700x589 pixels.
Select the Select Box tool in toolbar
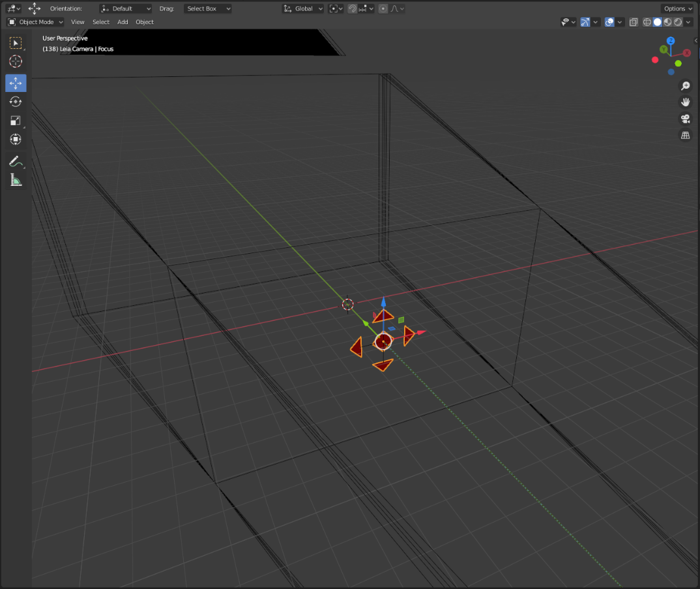pos(16,43)
